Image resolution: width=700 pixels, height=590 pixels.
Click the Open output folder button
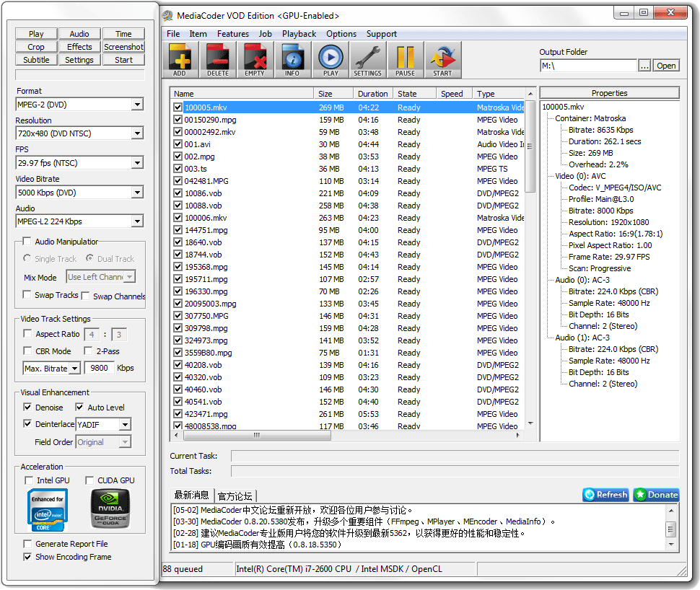666,66
